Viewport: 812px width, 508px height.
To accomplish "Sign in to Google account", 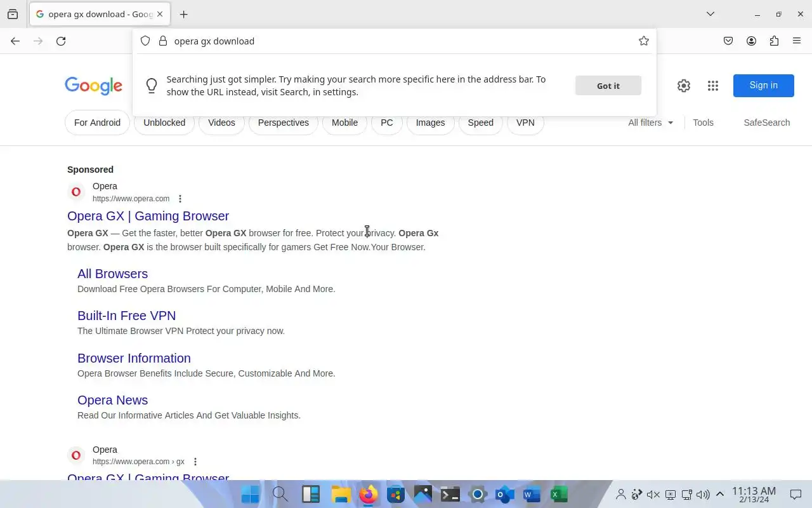I will 763,86.
